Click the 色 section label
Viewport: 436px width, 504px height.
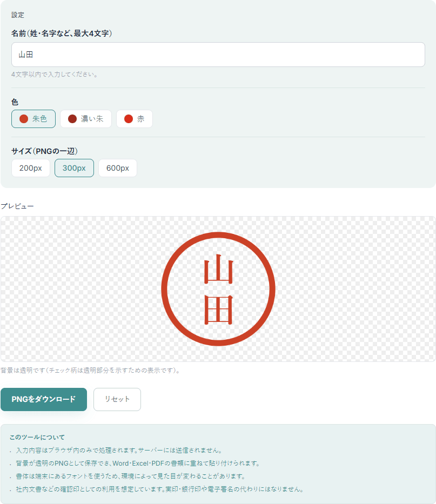tap(15, 102)
